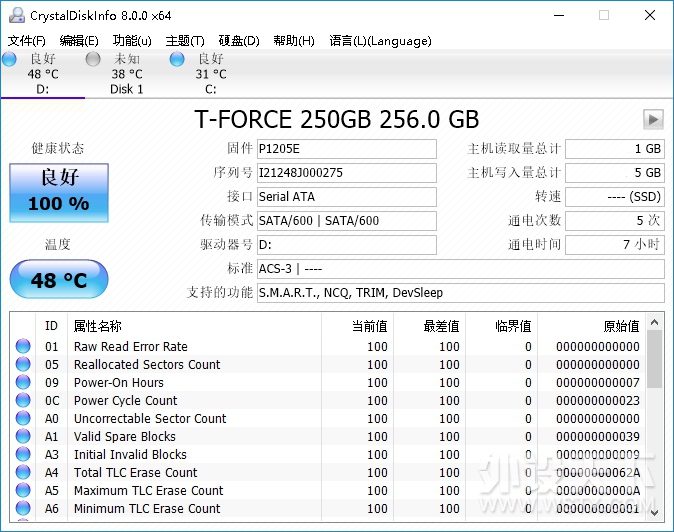The width and height of the screenshot is (674, 532).
Task: Select the Power-On Hours attribute name
Action: (x=119, y=382)
